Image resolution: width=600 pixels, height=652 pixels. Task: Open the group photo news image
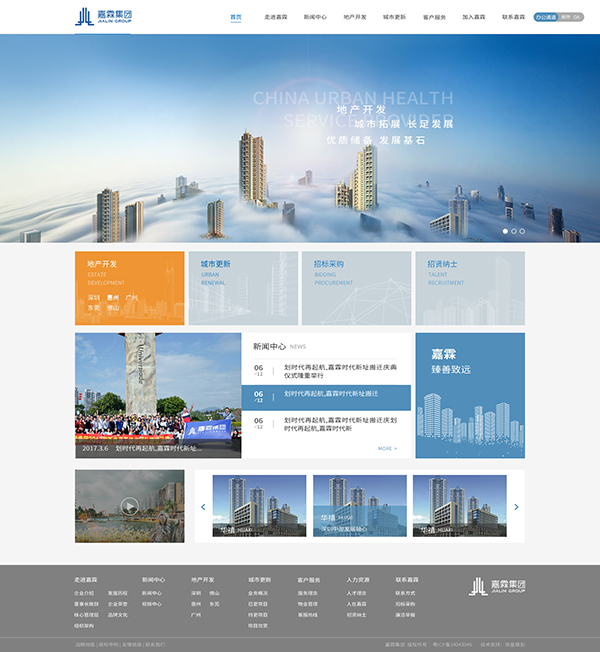[x=158, y=395]
